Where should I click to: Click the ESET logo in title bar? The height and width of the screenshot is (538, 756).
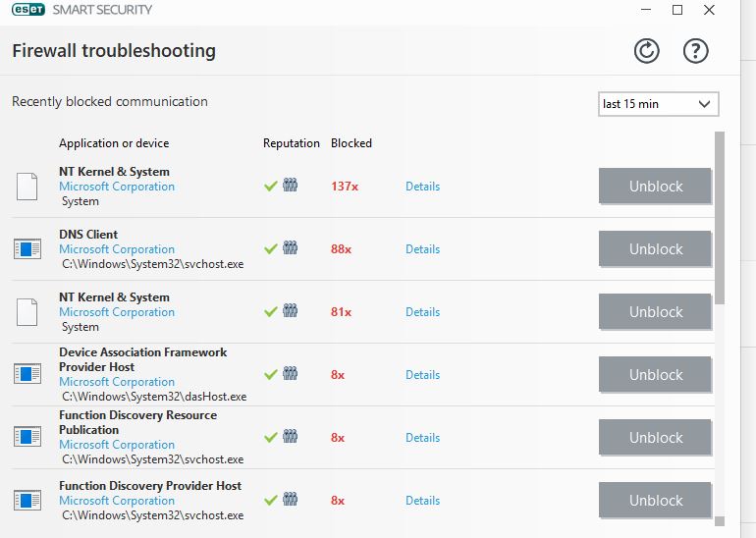point(27,10)
